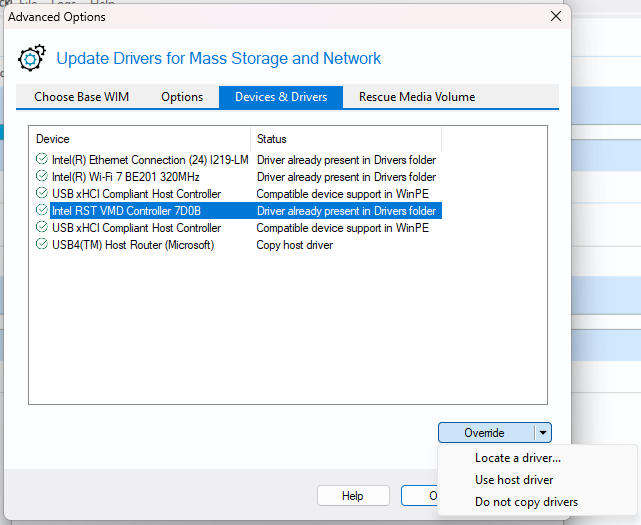Viewport: 641px width, 525px height.
Task: Choose 'Locate a driver...' from the menu
Action: [517, 458]
